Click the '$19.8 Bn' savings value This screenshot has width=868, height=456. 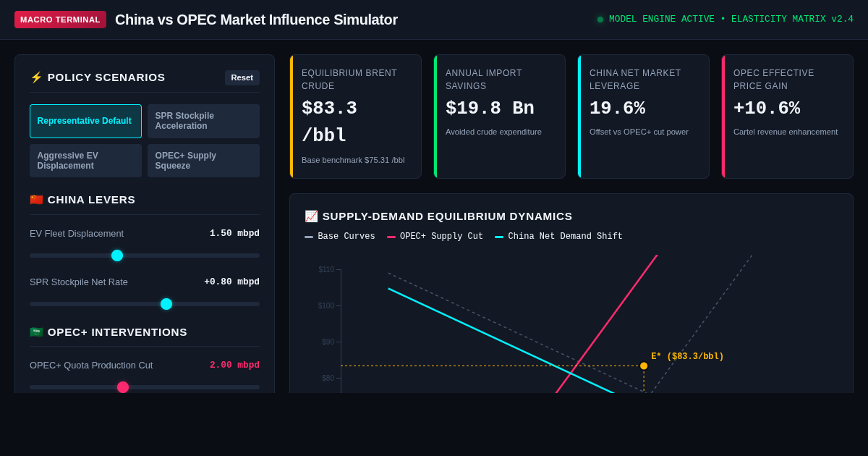coord(490,109)
